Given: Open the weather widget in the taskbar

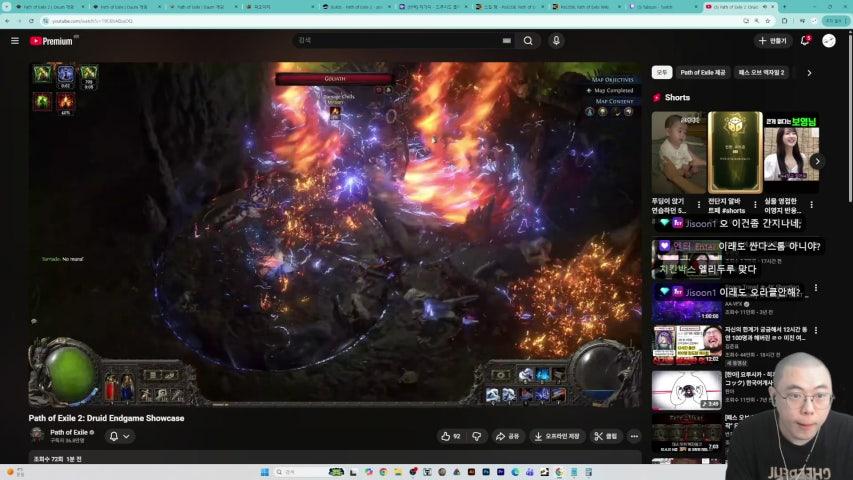Looking at the screenshot, I should 15,472.
